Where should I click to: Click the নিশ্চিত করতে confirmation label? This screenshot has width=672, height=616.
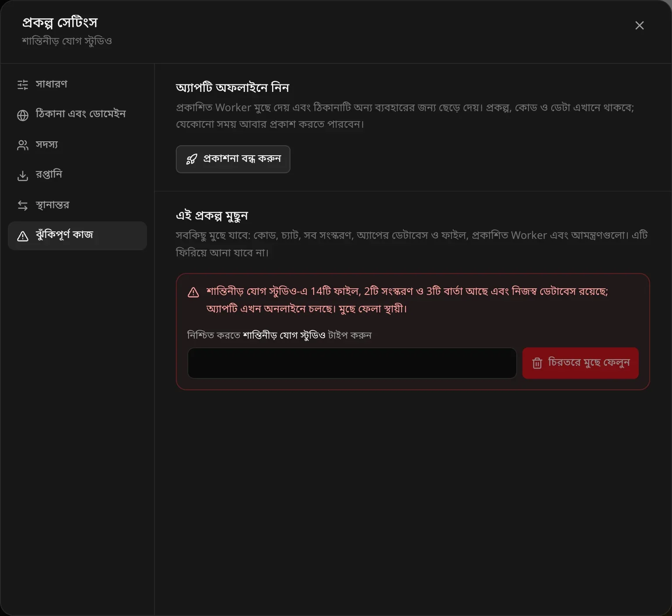280,335
